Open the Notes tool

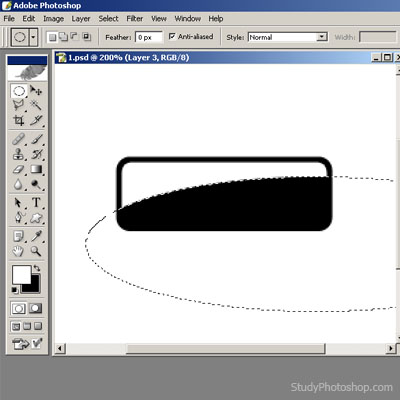tap(19, 236)
